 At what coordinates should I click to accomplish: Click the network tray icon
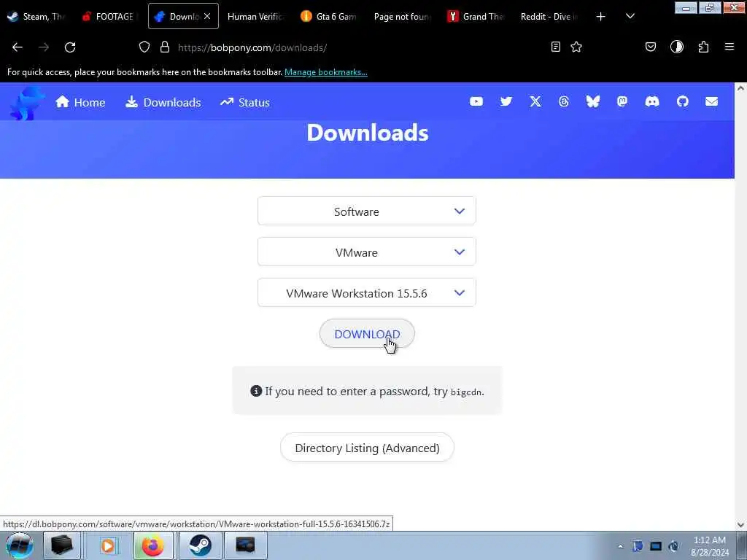[x=656, y=546]
